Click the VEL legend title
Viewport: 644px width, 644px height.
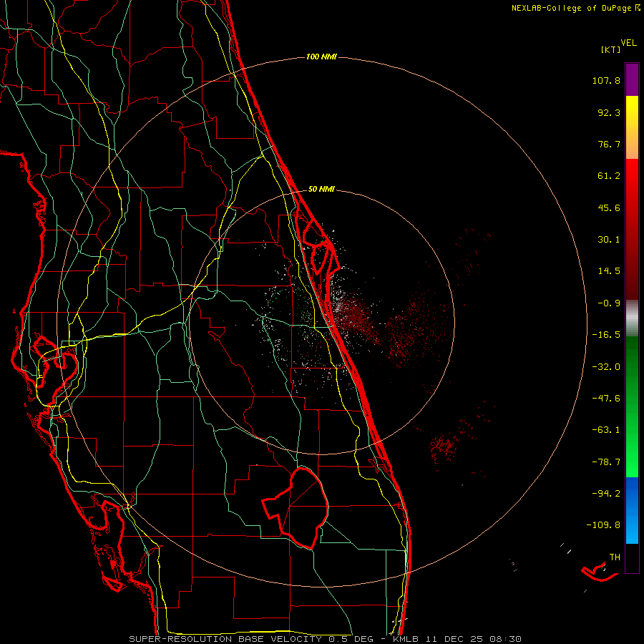coord(628,43)
